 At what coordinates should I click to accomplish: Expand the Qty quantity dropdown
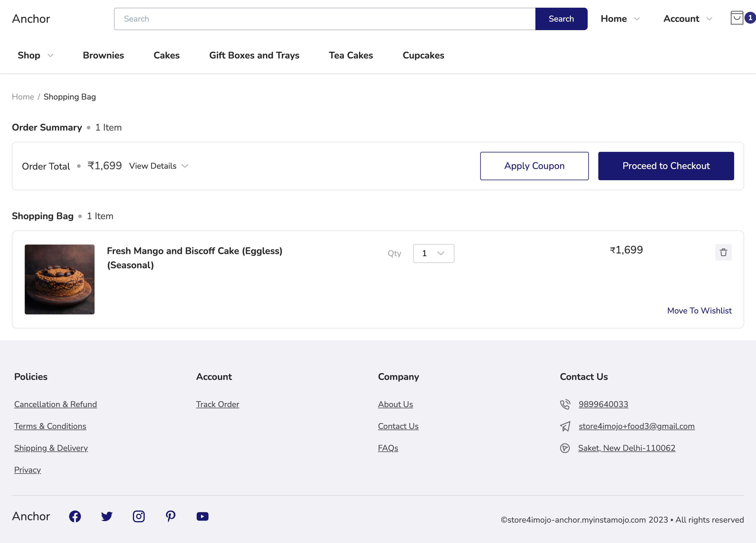tap(433, 253)
